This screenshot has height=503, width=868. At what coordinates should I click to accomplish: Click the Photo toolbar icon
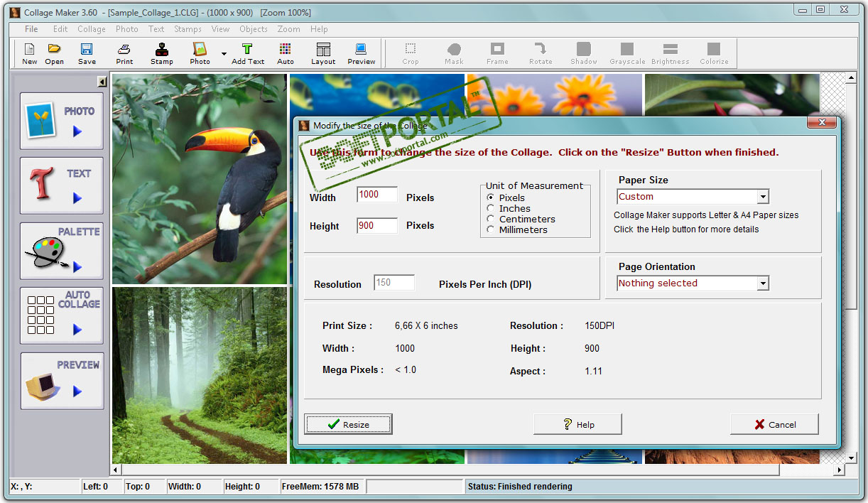(x=200, y=53)
